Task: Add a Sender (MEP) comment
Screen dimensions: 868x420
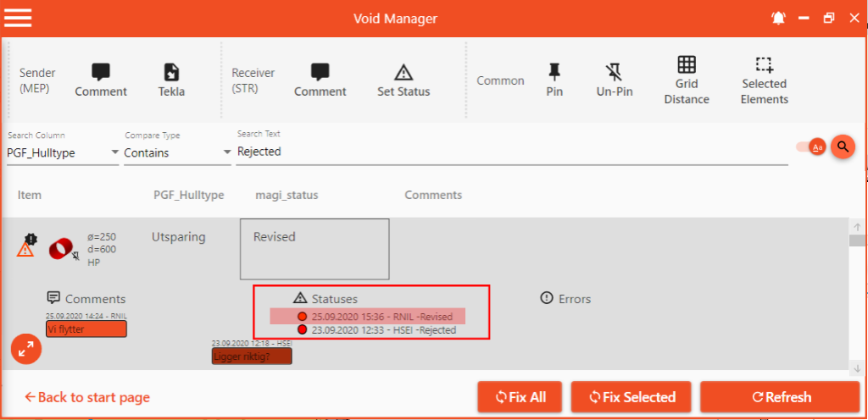Action: [101, 80]
